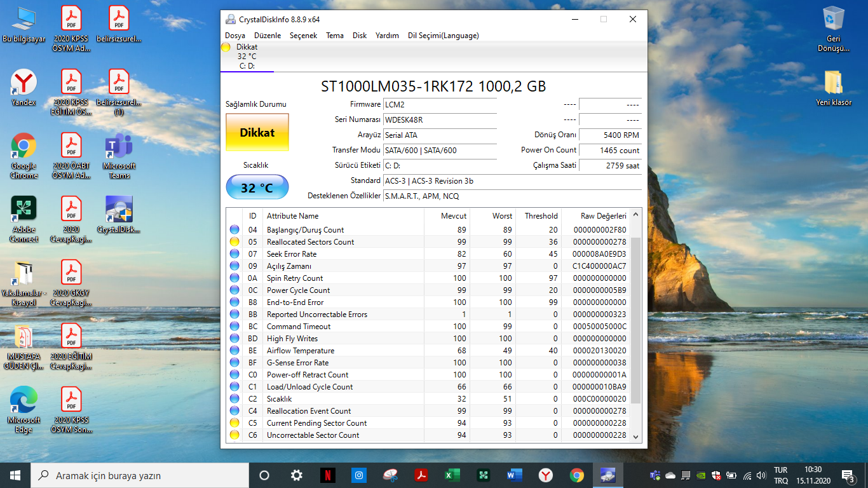Select the MUSTAFA GÜDEN desktop file
Screen dimensions: 868x488
point(24,347)
